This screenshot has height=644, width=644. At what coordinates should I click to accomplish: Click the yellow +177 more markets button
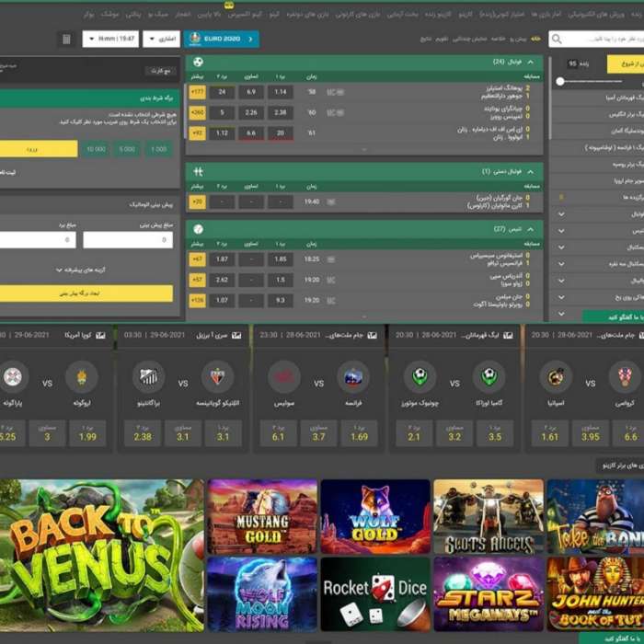coord(197,92)
